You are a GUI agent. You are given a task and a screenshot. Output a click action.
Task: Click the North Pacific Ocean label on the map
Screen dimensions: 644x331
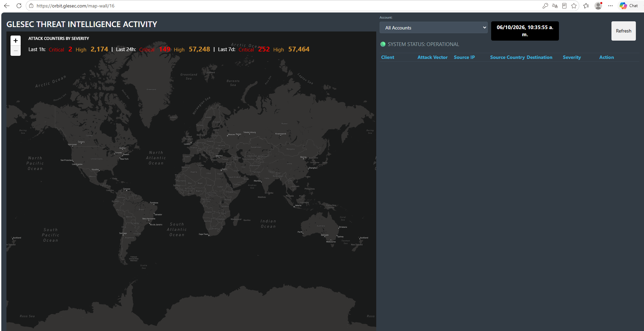(x=35, y=163)
